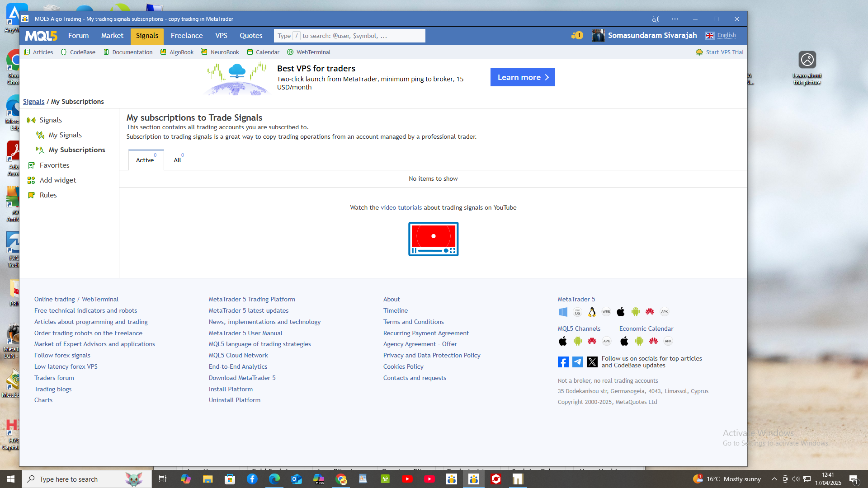Image resolution: width=868 pixels, height=488 pixels.
Task: Show hidden system tray icons
Action: click(x=774, y=479)
